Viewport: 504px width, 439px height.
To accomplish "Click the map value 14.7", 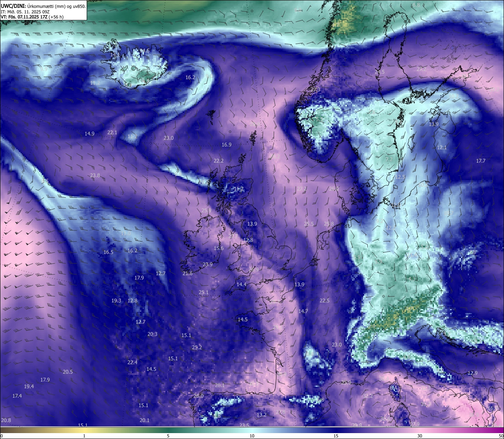I will [x=303, y=311].
